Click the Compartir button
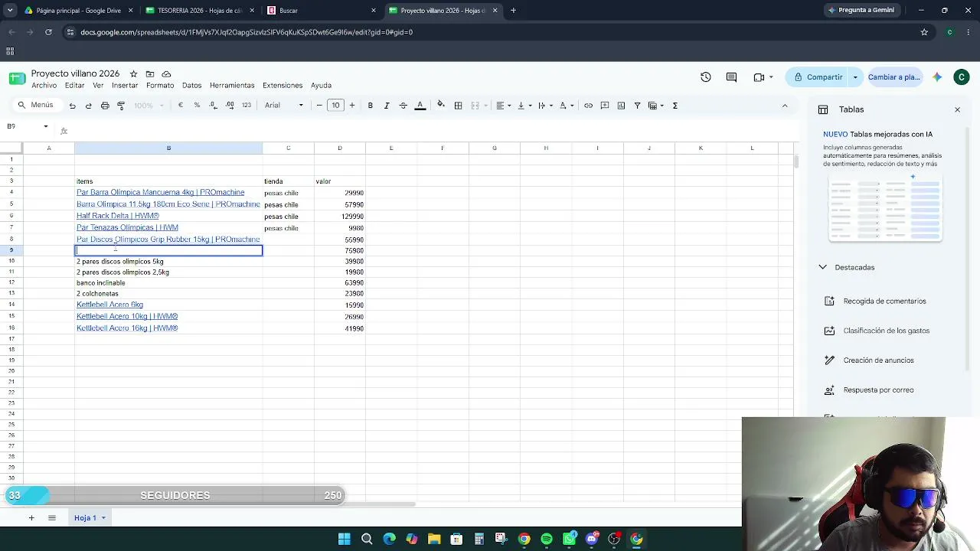This screenshot has width=980, height=551. coord(818,77)
